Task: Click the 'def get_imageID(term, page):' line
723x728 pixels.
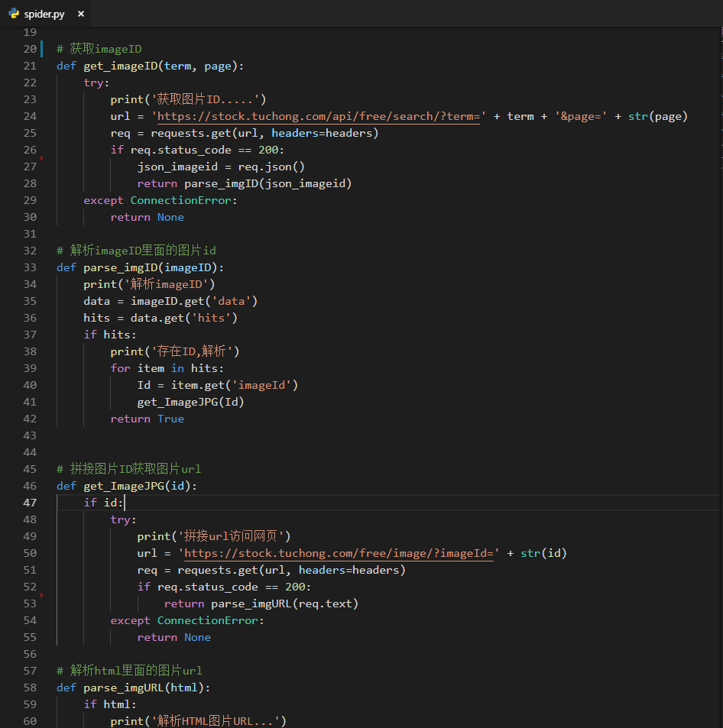Action: (x=150, y=66)
